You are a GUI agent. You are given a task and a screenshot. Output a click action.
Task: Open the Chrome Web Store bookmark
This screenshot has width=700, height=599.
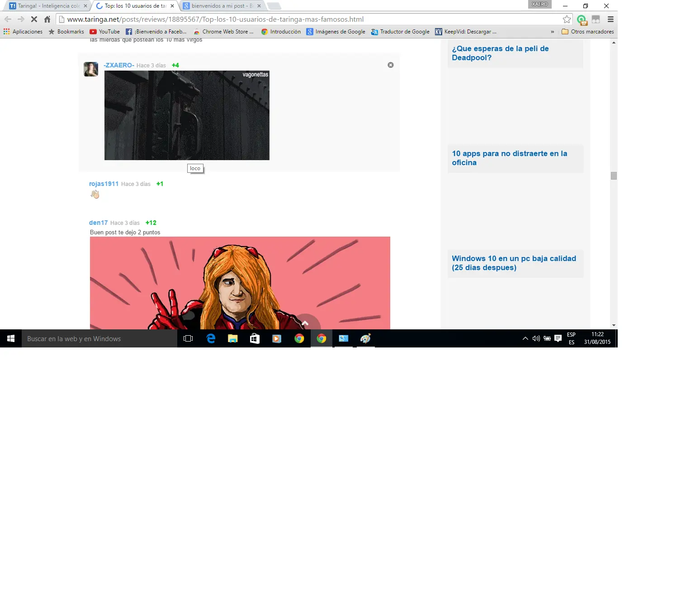coord(223,32)
